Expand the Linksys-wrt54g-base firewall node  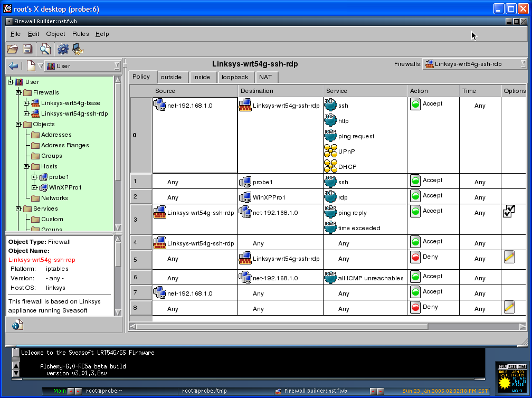tap(26, 103)
